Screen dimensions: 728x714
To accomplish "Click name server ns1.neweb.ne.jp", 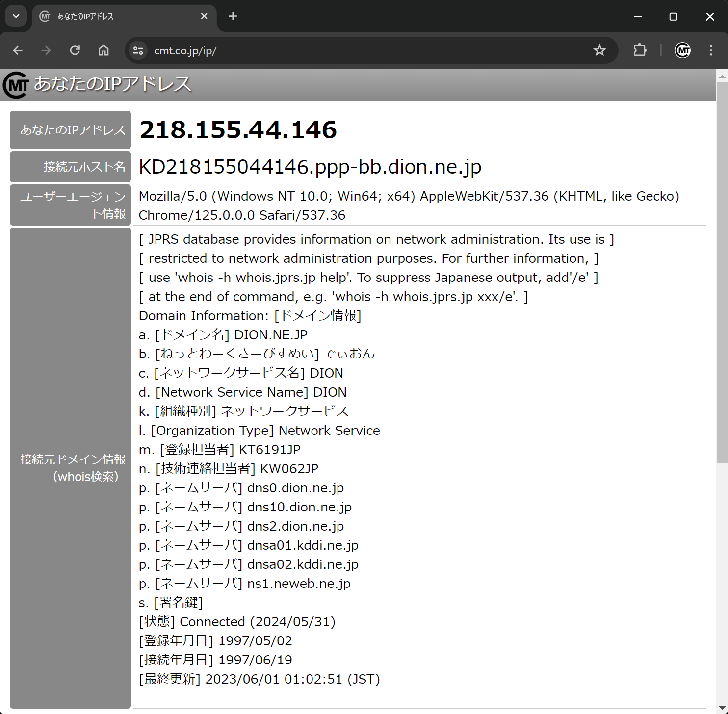I will click(x=299, y=584).
